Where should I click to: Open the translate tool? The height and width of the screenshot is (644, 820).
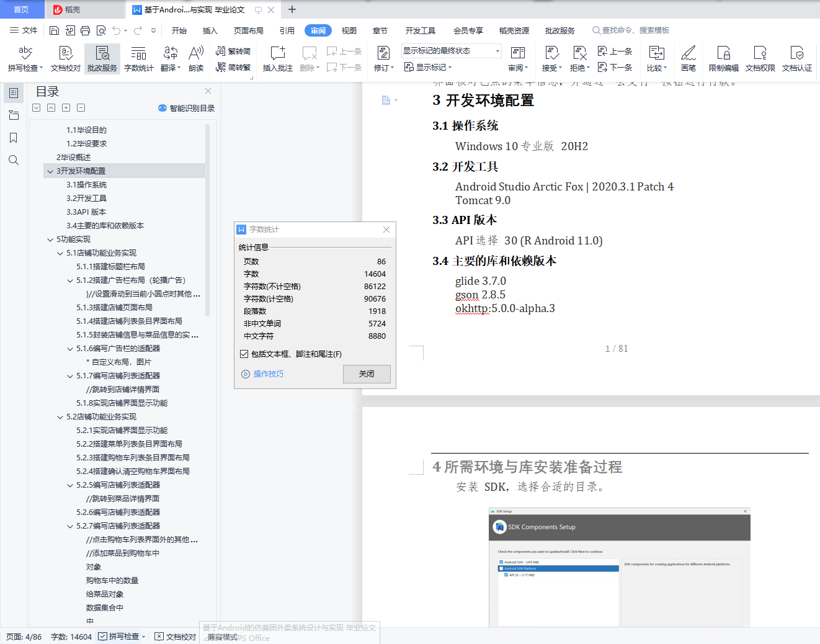click(x=171, y=59)
